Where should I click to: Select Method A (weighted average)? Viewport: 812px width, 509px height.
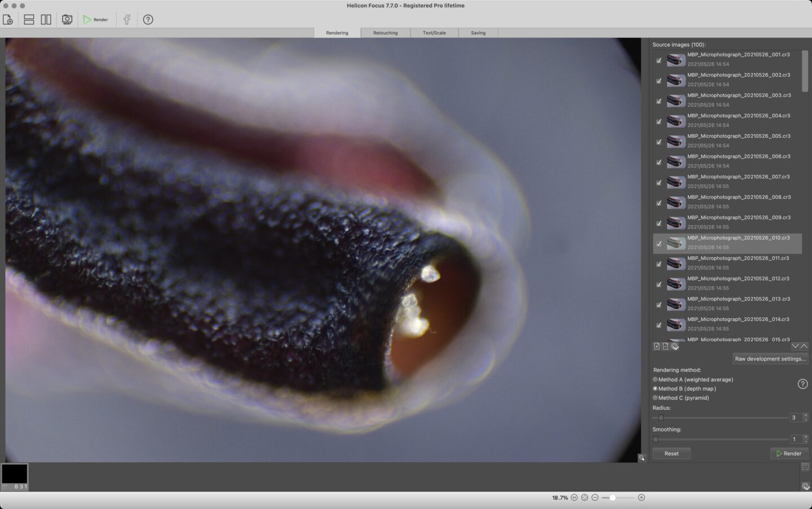coord(655,380)
